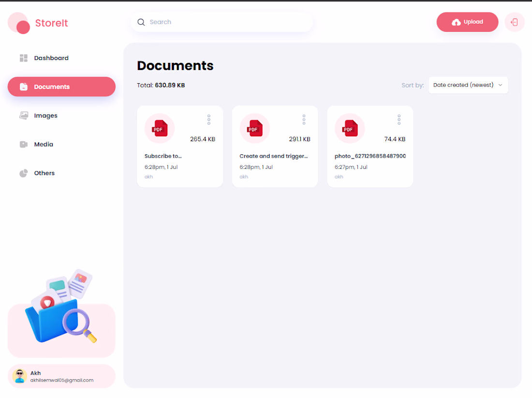Focus the Search input field
The image size is (532, 398).
point(222,22)
